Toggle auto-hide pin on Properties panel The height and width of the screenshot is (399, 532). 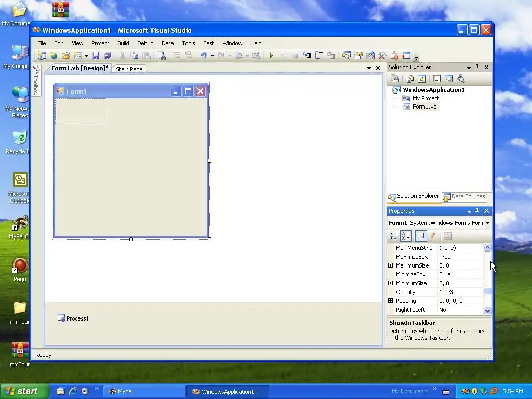[x=477, y=211]
